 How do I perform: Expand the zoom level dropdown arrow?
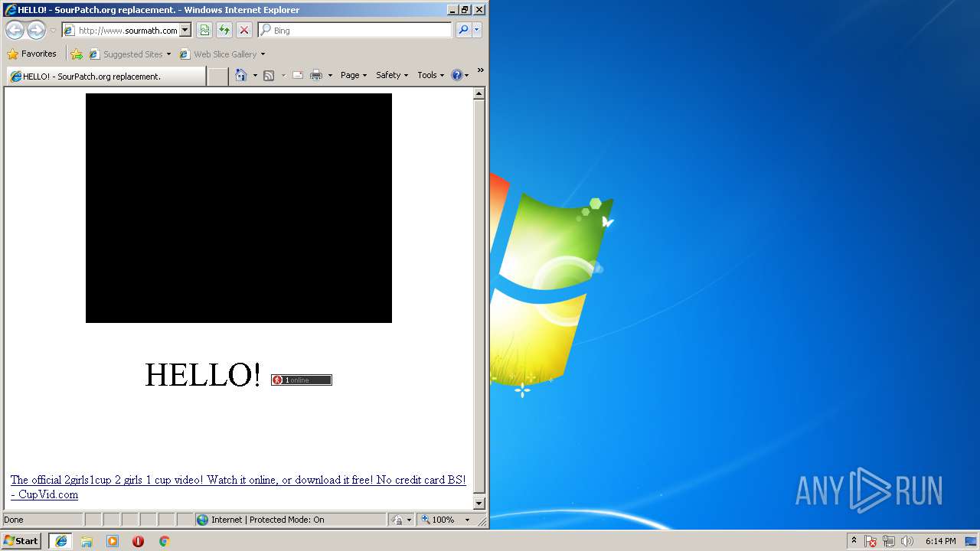coord(467,520)
